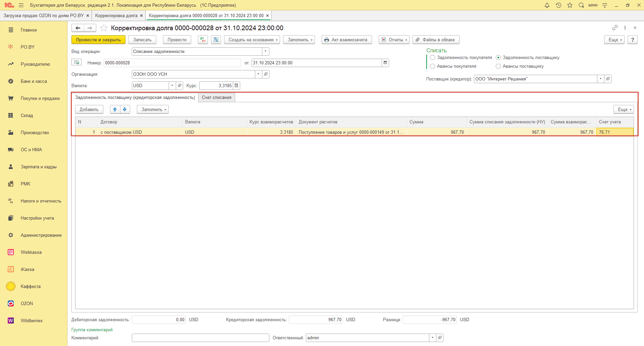The image size is (644, 346).
Task: Open top-right Еще menu
Action: click(614, 40)
